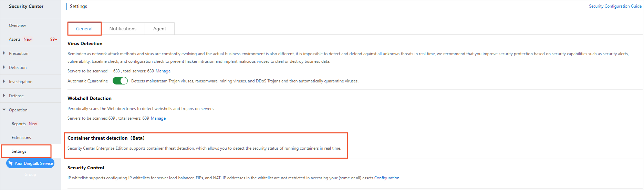This screenshot has height=190, width=644.
Task: Click the Dingtalk bird icon
Action: [x=11, y=163]
